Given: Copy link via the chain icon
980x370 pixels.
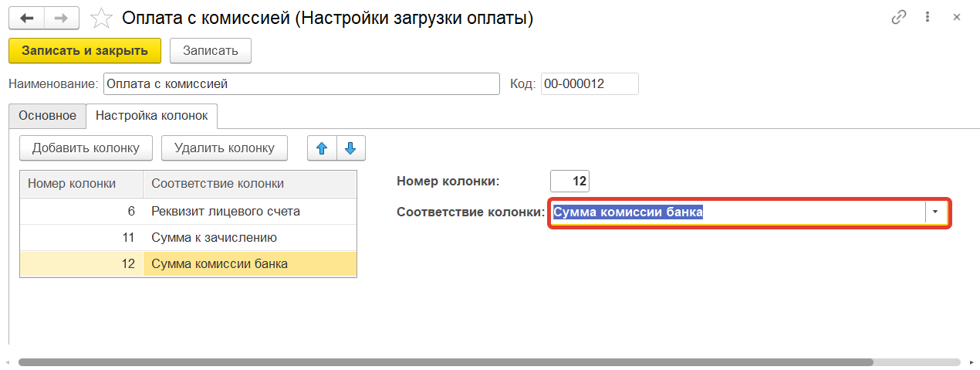Looking at the screenshot, I should point(898,17).
